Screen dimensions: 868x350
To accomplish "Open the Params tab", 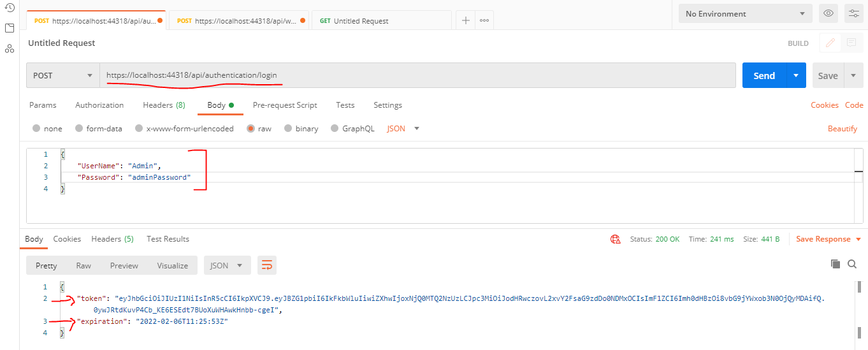I will pyautogui.click(x=43, y=105).
